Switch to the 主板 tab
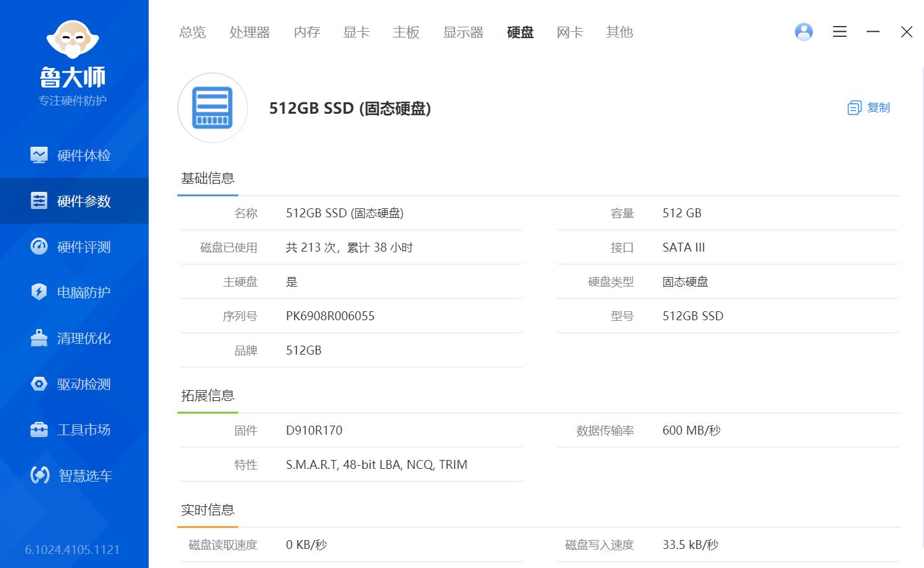924x568 pixels. (406, 32)
